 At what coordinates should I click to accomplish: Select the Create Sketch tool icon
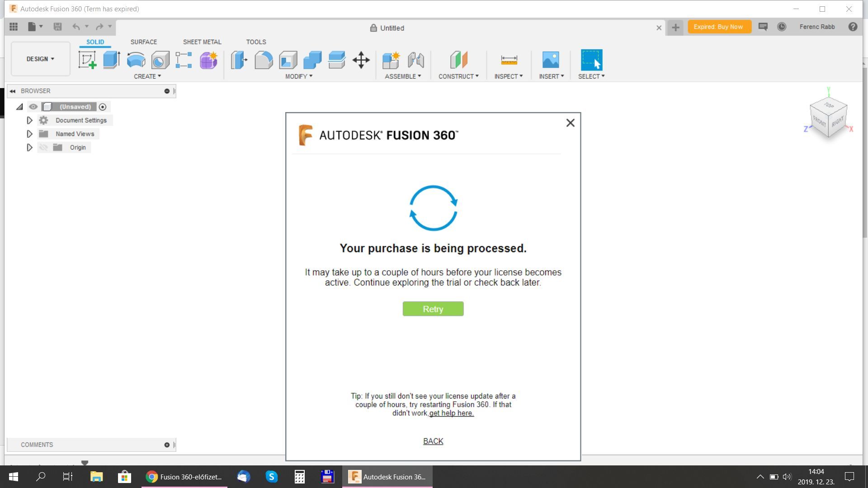[87, 60]
